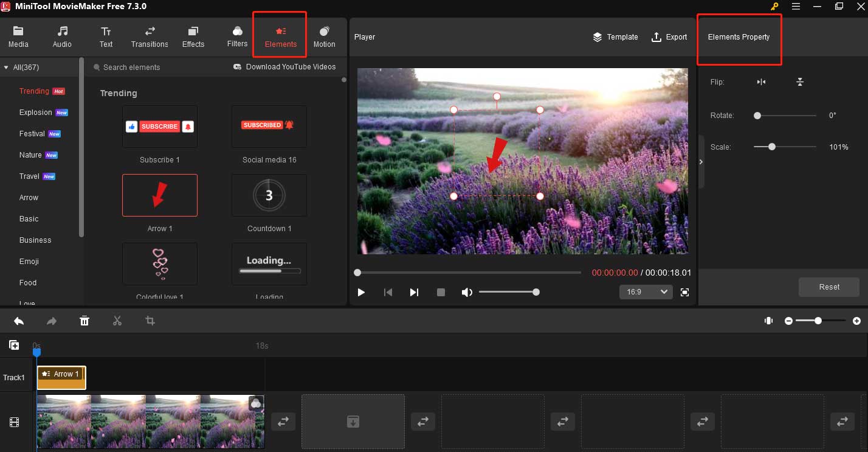This screenshot has width=868, height=452.
Task: Open the Effects tab
Action: click(193, 37)
